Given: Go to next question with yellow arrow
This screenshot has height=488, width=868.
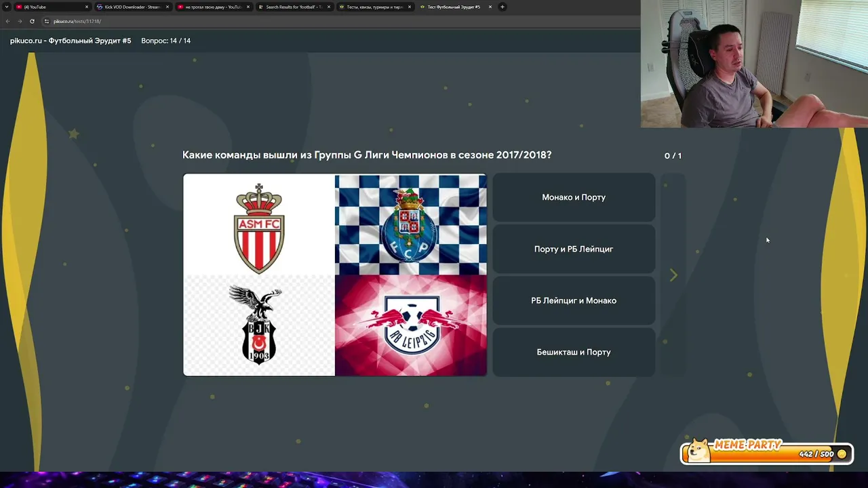Looking at the screenshot, I should (x=673, y=274).
